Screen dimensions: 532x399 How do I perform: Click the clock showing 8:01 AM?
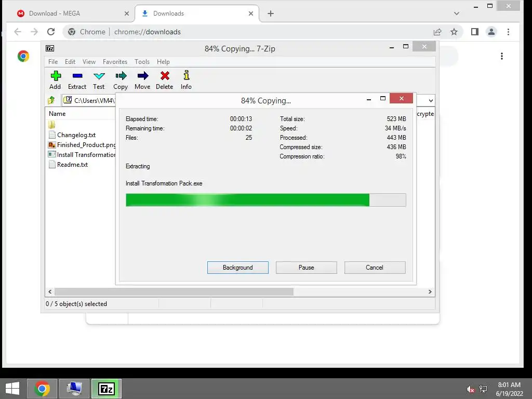[509, 385]
